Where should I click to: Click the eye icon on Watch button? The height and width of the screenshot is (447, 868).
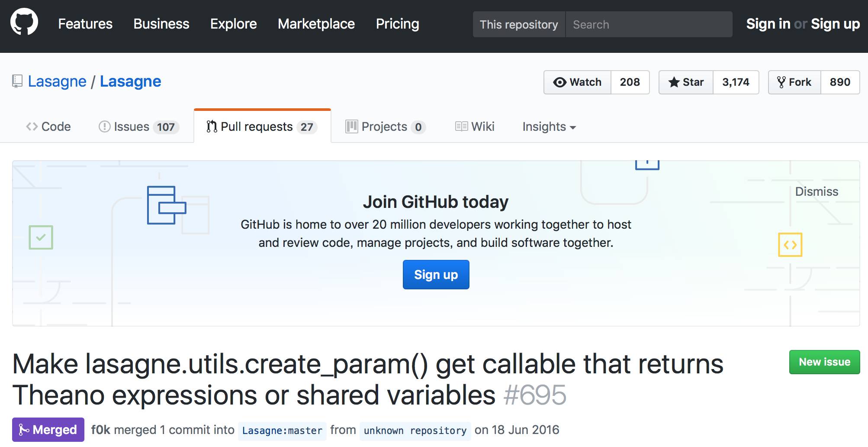click(x=559, y=82)
